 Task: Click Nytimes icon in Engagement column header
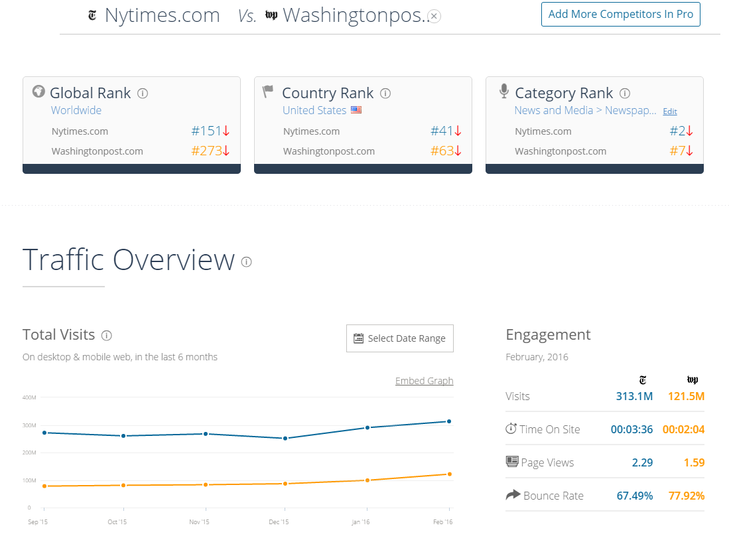[x=643, y=380]
